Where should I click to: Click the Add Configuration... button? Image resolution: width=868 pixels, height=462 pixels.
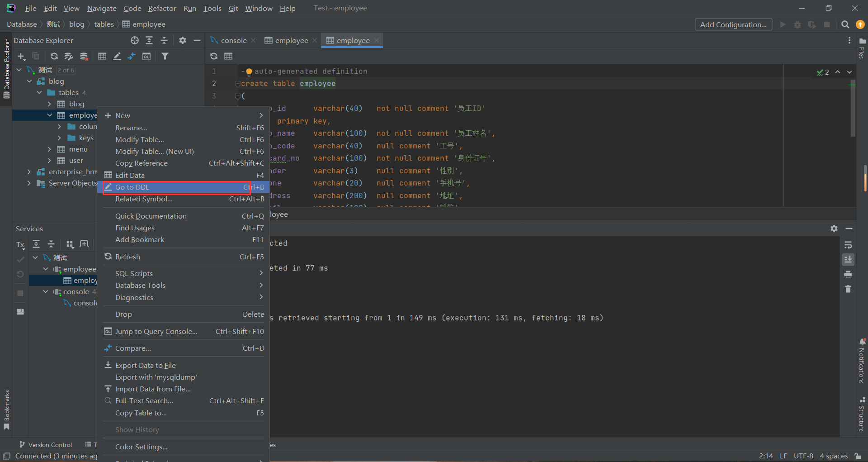click(733, 24)
